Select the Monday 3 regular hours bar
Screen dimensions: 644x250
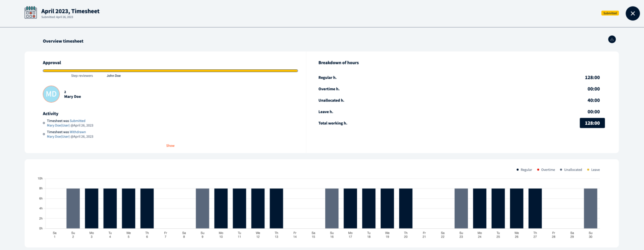(x=92, y=208)
